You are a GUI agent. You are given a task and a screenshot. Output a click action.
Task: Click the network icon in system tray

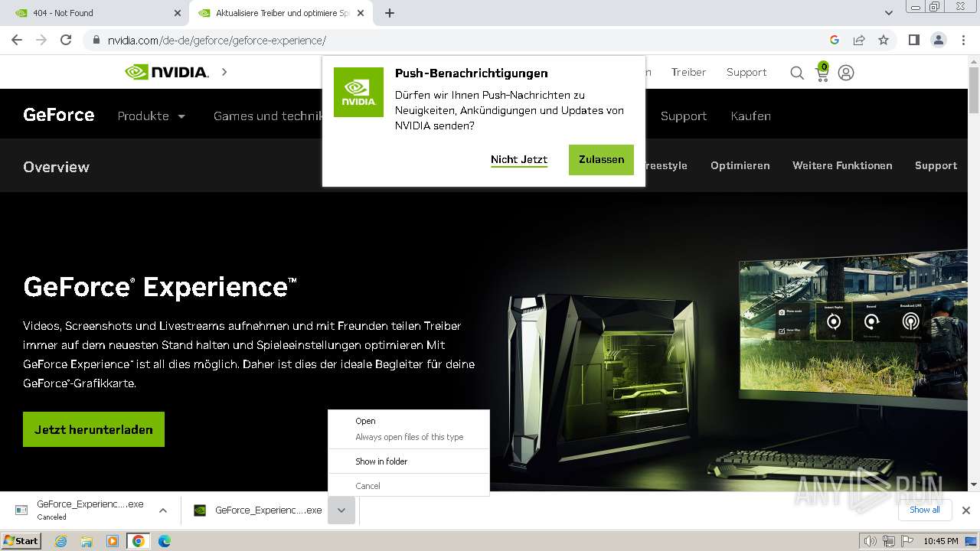point(888,541)
